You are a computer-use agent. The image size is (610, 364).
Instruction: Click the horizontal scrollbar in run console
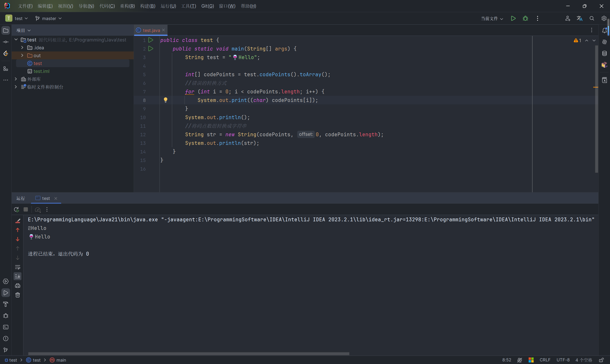[x=188, y=354]
